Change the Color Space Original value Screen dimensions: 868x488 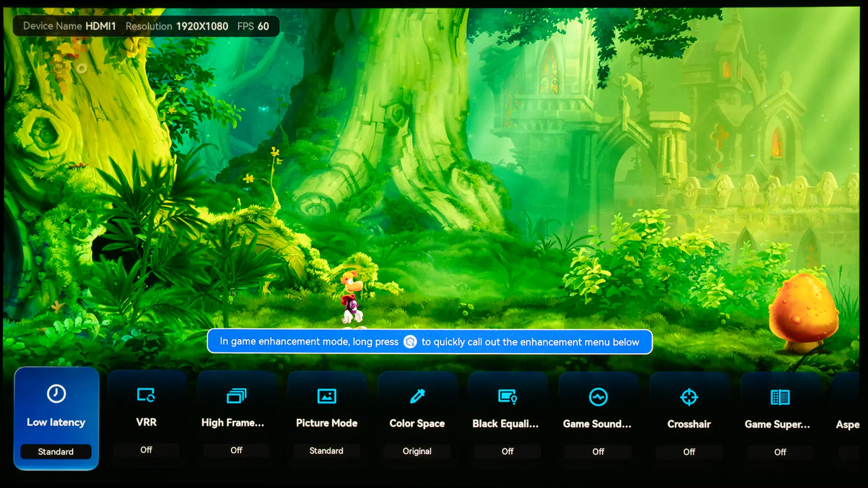tap(417, 451)
